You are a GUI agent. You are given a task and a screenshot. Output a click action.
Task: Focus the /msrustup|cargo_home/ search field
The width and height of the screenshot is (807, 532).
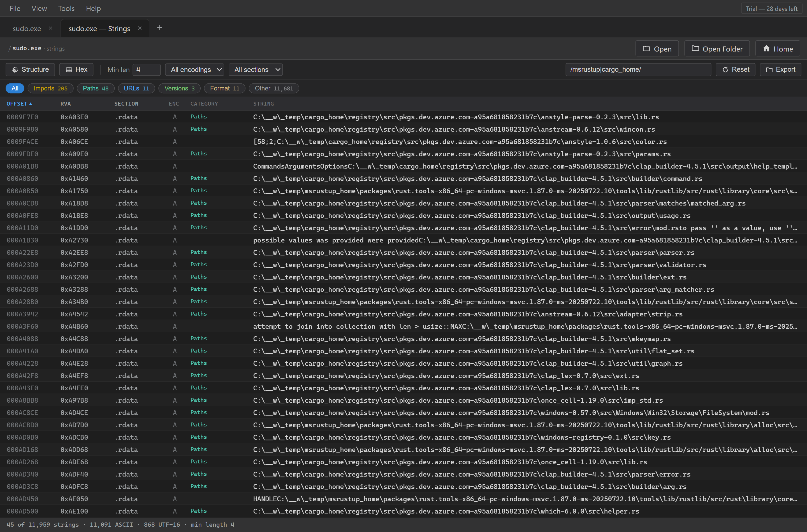(638, 69)
